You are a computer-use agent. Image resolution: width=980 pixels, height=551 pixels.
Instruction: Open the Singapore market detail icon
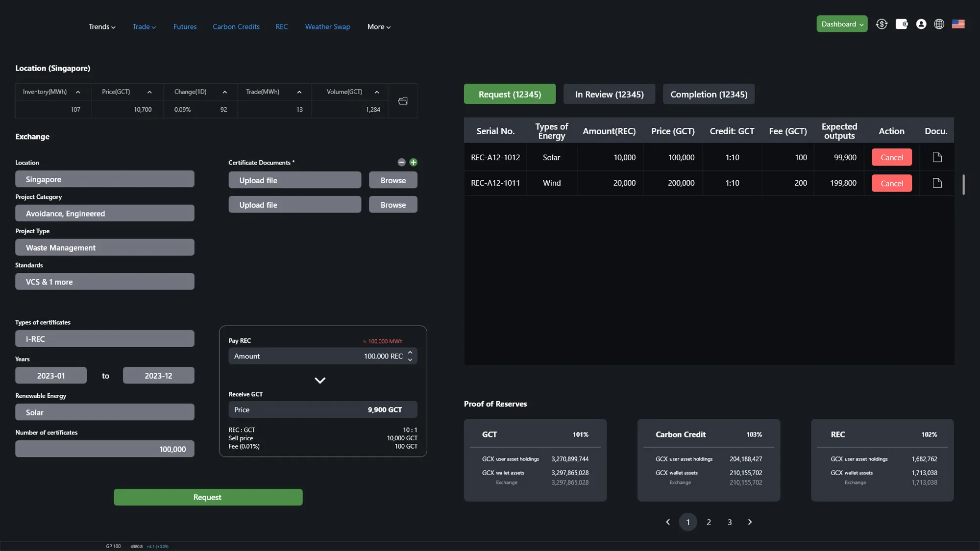pyautogui.click(x=403, y=101)
